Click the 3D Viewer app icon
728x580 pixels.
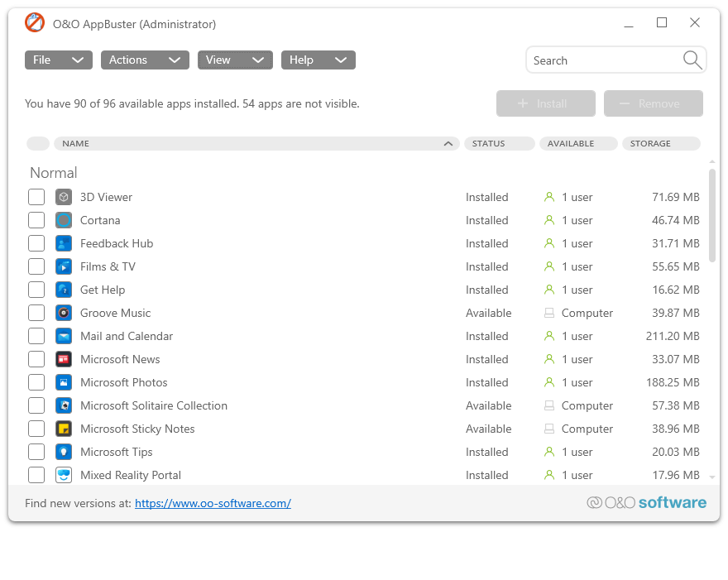tap(64, 197)
